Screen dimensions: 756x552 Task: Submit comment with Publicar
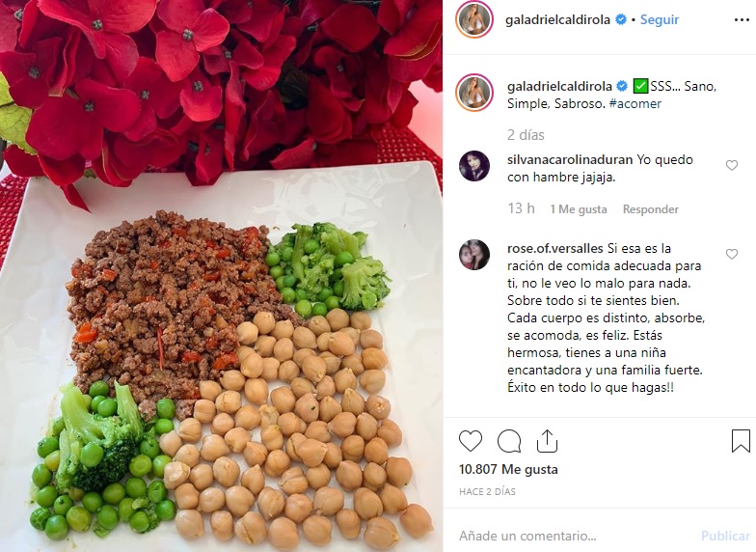725,536
